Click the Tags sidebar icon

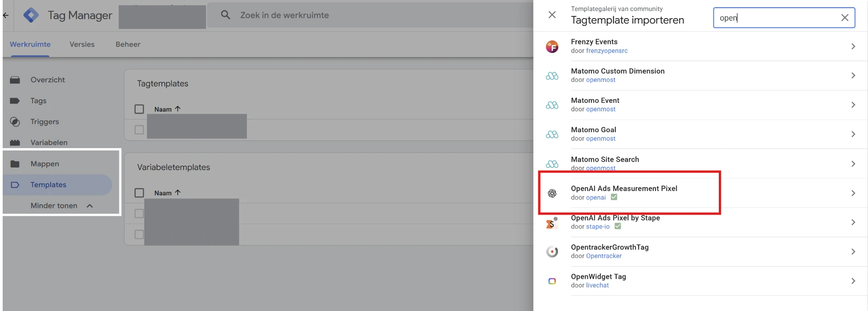[x=15, y=101]
